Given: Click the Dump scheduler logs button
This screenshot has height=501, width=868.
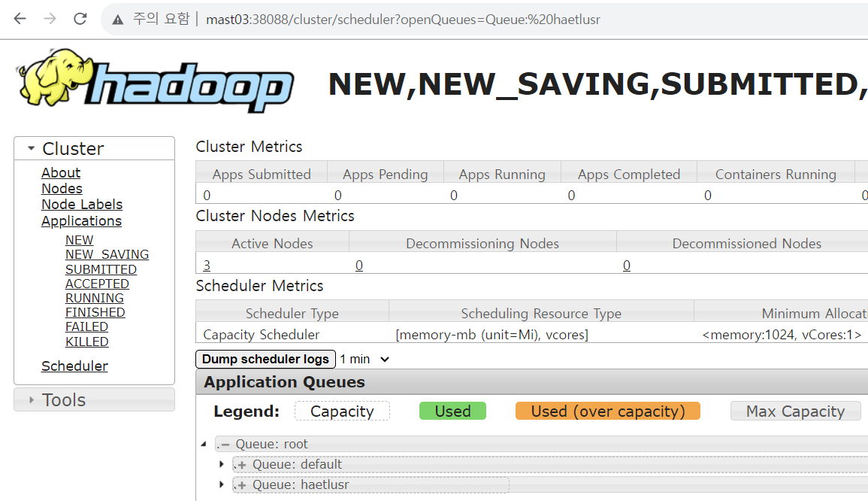Looking at the screenshot, I should click(x=266, y=359).
